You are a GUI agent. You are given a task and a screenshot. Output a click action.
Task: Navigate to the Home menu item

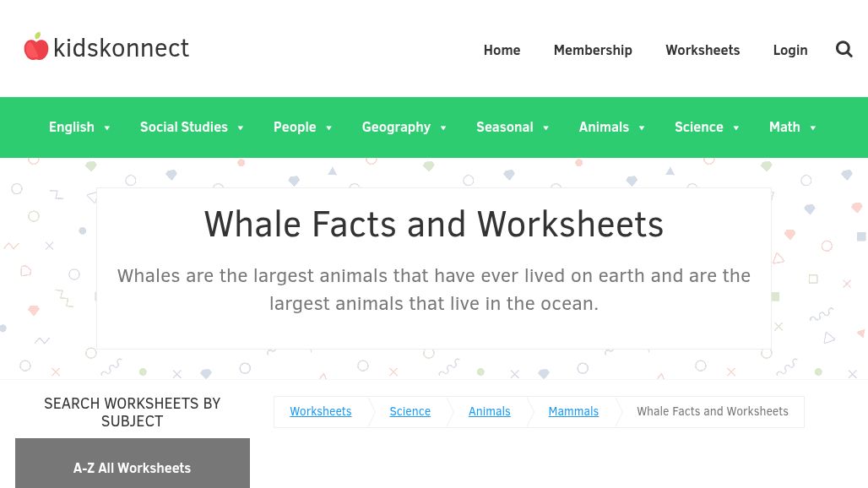click(x=502, y=50)
